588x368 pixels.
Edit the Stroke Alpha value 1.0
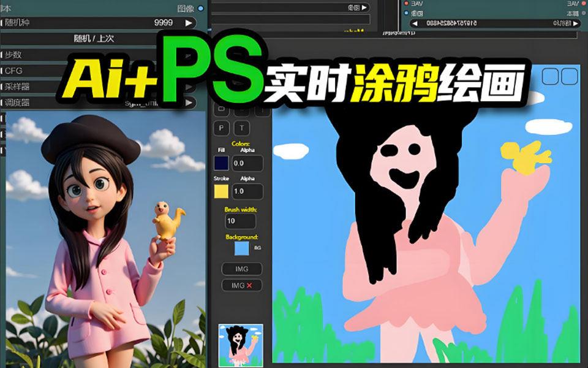tap(247, 191)
